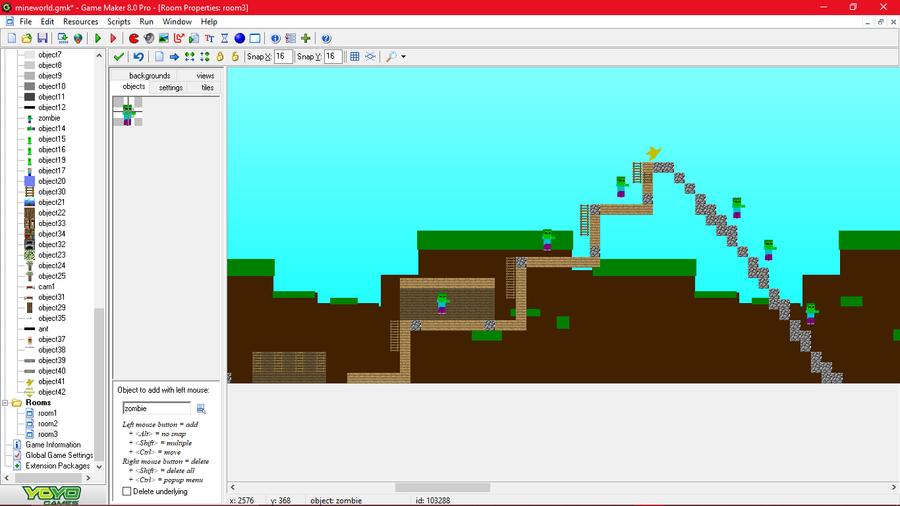Run the game with green play arrow

[x=98, y=38]
